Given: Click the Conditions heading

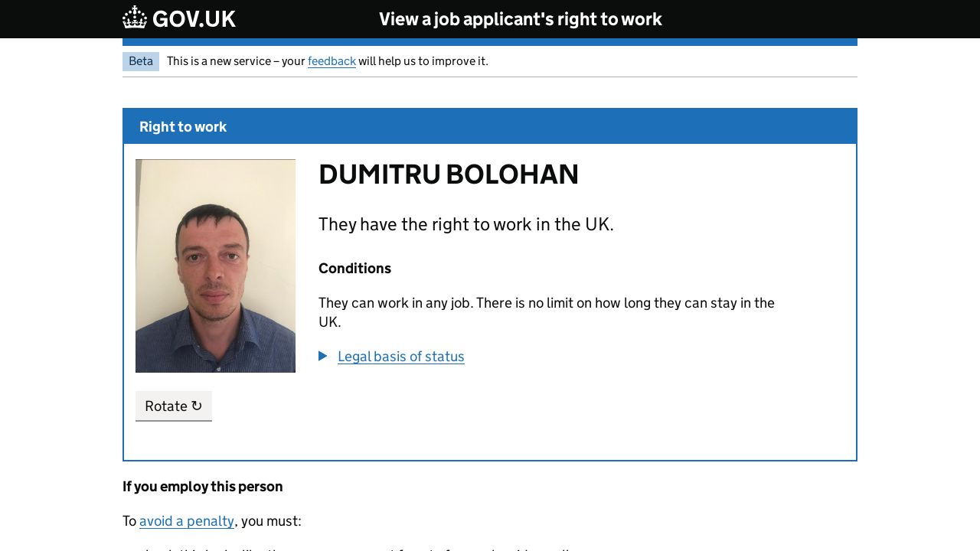Looking at the screenshot, I should click(x=354, y=269).
